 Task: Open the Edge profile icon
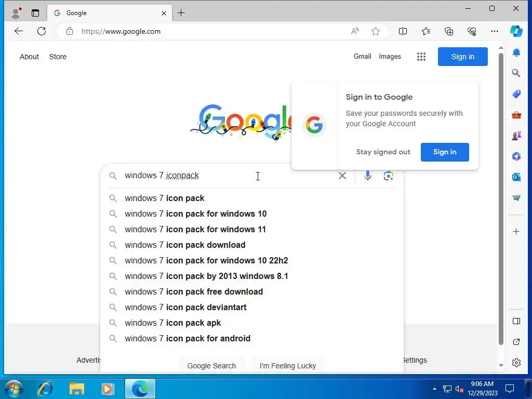click(x=16, y=13)
